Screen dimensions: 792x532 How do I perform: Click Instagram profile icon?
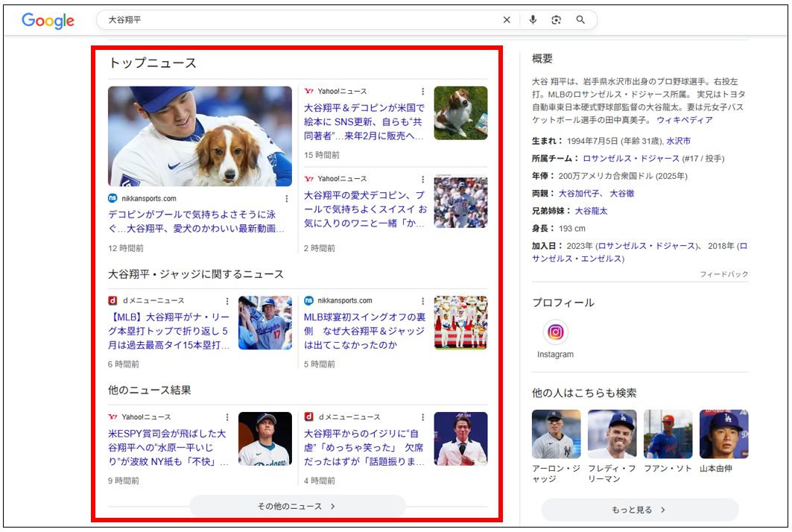point(555,332)
